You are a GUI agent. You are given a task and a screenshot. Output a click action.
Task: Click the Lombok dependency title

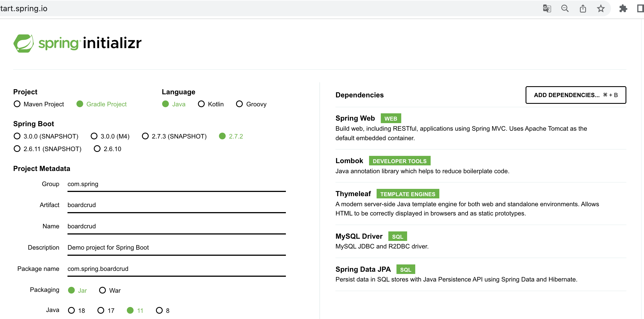349,161
